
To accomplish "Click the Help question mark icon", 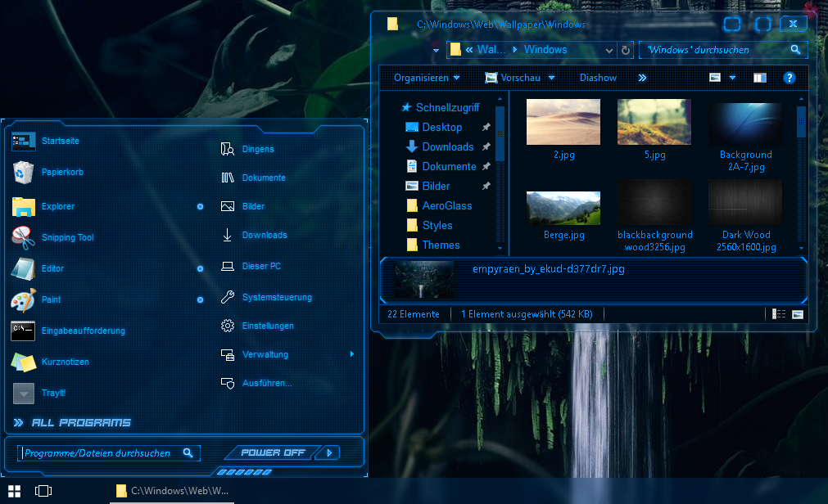I will [790, 78].
